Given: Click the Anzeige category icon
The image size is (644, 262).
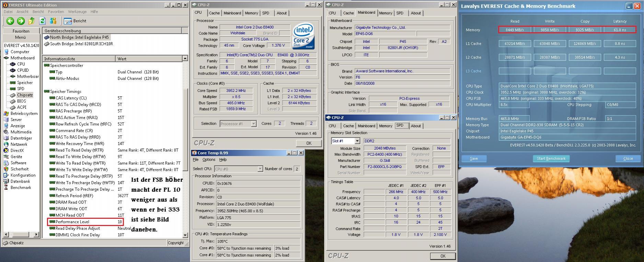Looking at the screenshot, I should point(6,126).
